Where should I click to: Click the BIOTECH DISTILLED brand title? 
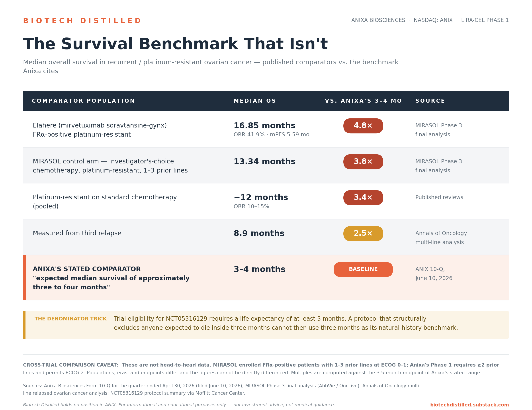(x=82, y=21)
